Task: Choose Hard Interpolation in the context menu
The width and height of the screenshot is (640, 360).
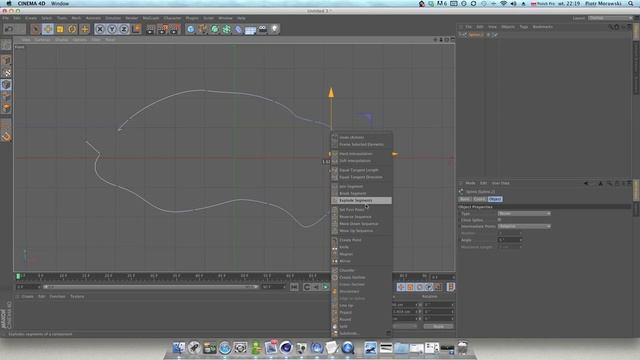Action: (x=362, y=154)
